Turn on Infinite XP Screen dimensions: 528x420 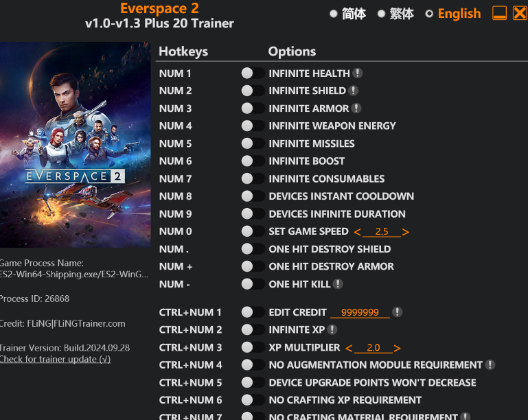pos(253,329)
